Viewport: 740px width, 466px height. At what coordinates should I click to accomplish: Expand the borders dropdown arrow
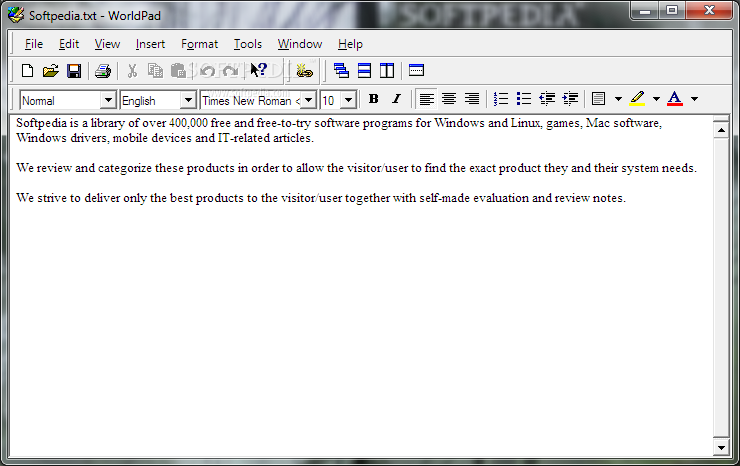pyautogui.click(x=618, y=99)
